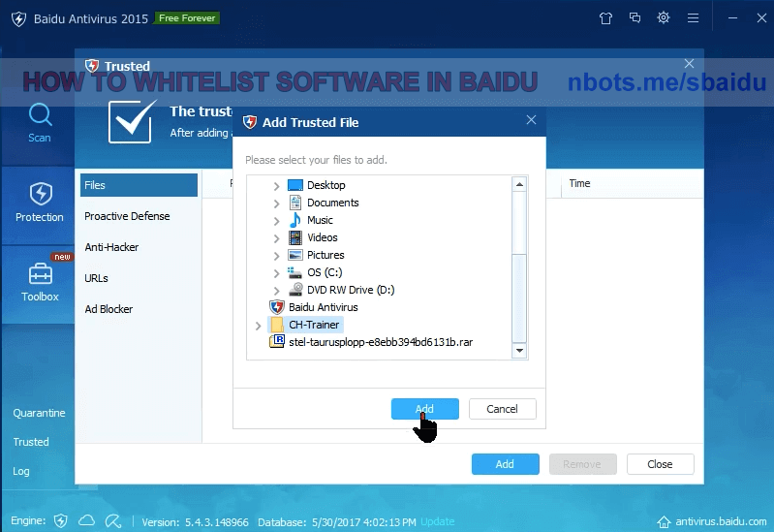Expand the DVD RW Drive (D:) node
This screenshot has height=532, width=774.
276,291
